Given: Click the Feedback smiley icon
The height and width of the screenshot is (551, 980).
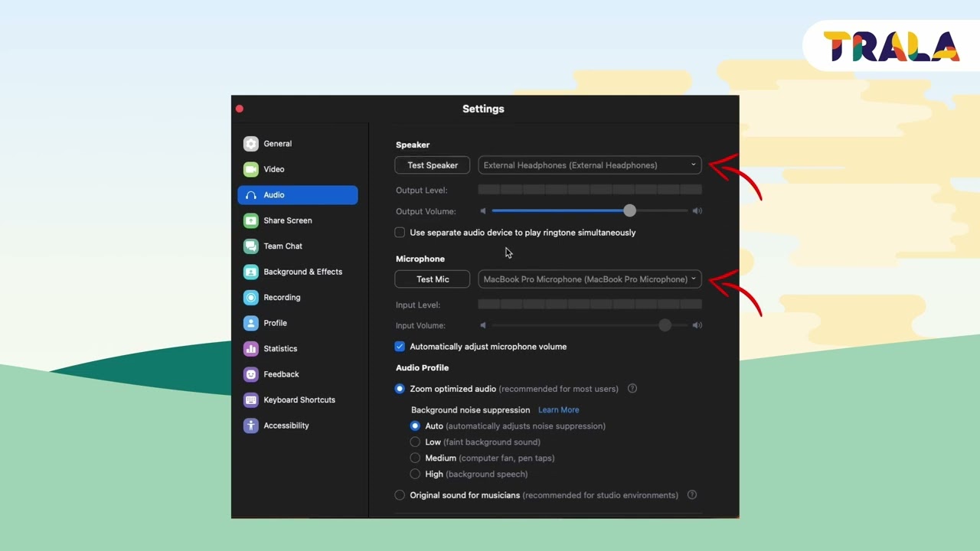Looking at the screenshot, I should point(250,374).
